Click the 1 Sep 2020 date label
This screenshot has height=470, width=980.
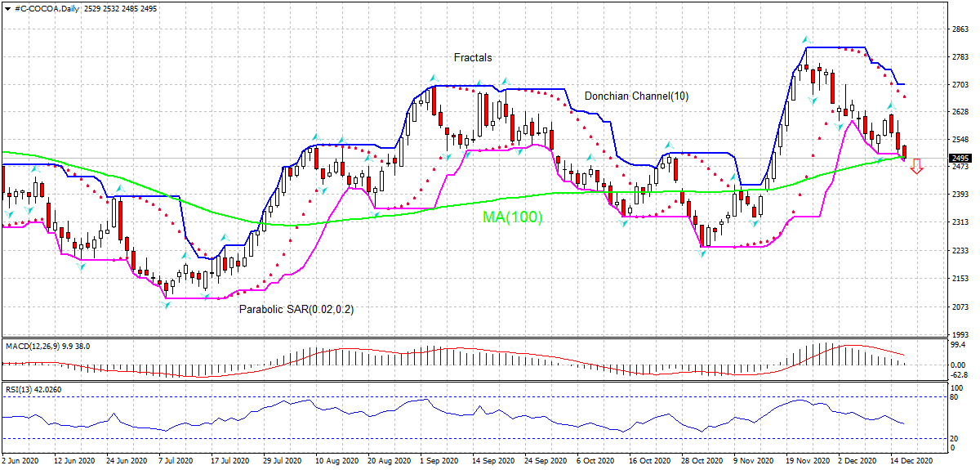coord(439,461)
